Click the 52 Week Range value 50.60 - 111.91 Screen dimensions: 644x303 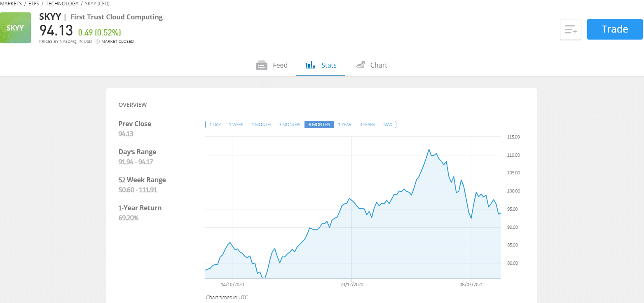tap(138, 190)
